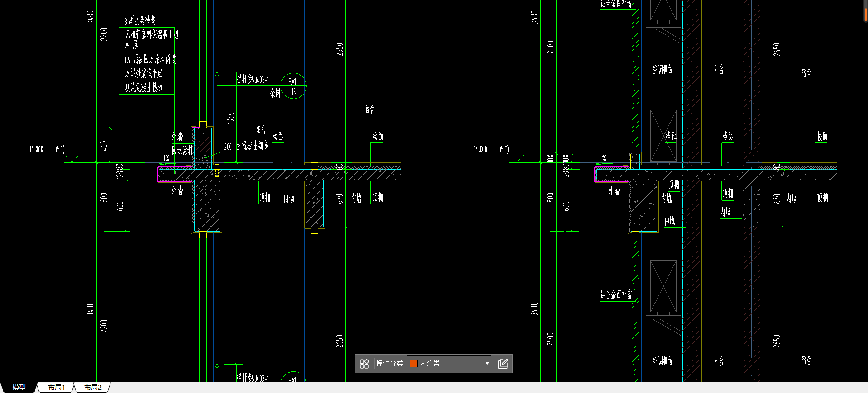Select the 8厚抗裂砂浆 note text
This screenshot has height=393, width=868.
[140, 20]
